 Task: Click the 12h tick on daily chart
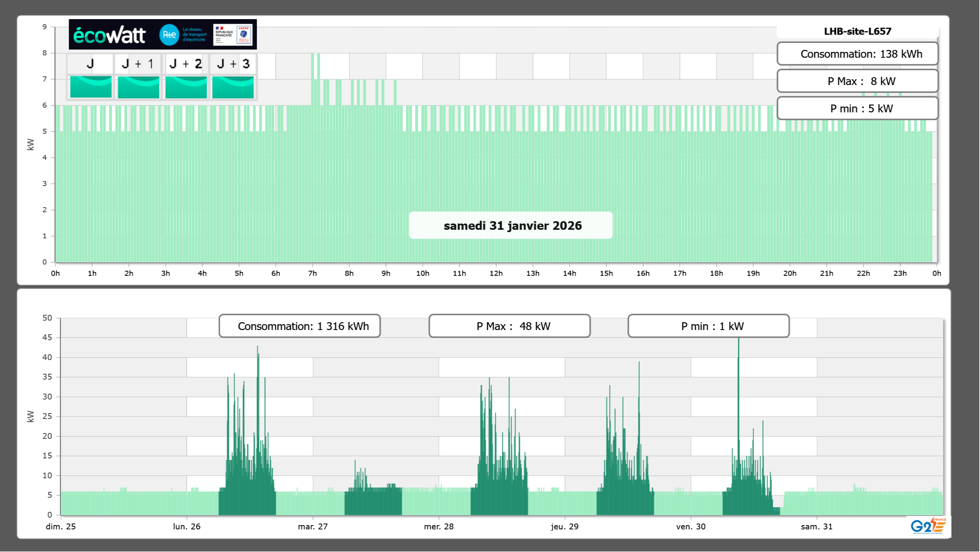[496, 273]
